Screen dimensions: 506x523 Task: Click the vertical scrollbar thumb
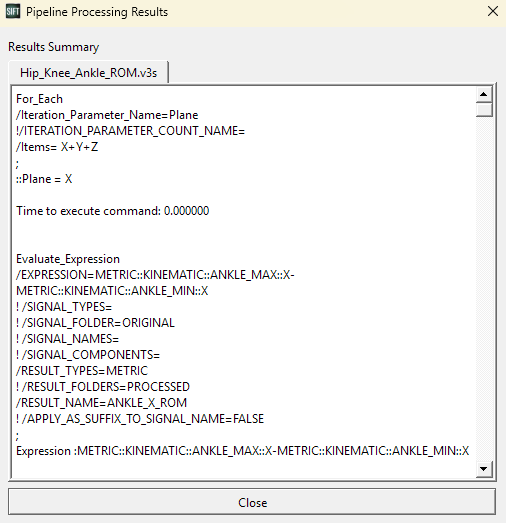pyautogui.click(x=484, y=109)
